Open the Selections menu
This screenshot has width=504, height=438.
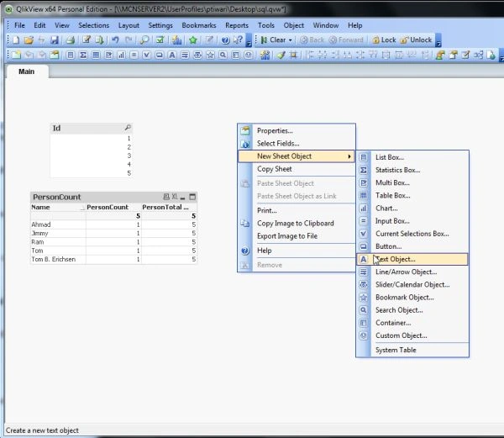pos(94,25)
